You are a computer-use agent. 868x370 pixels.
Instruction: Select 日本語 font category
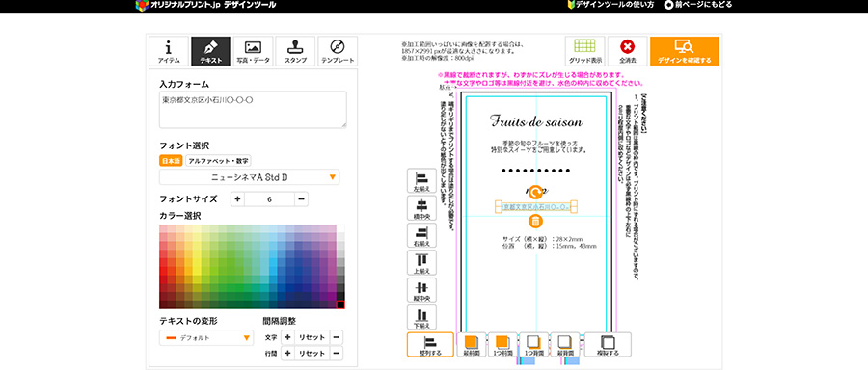coord(171,161)
